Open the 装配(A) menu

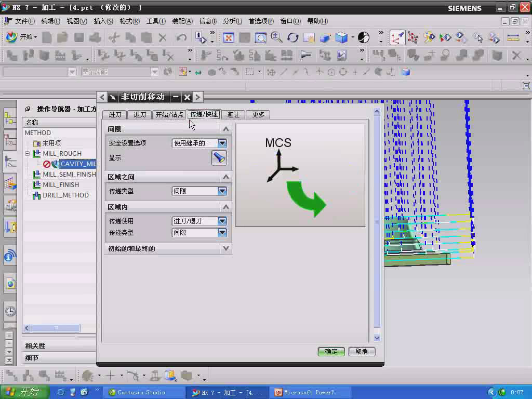(182, 21)
